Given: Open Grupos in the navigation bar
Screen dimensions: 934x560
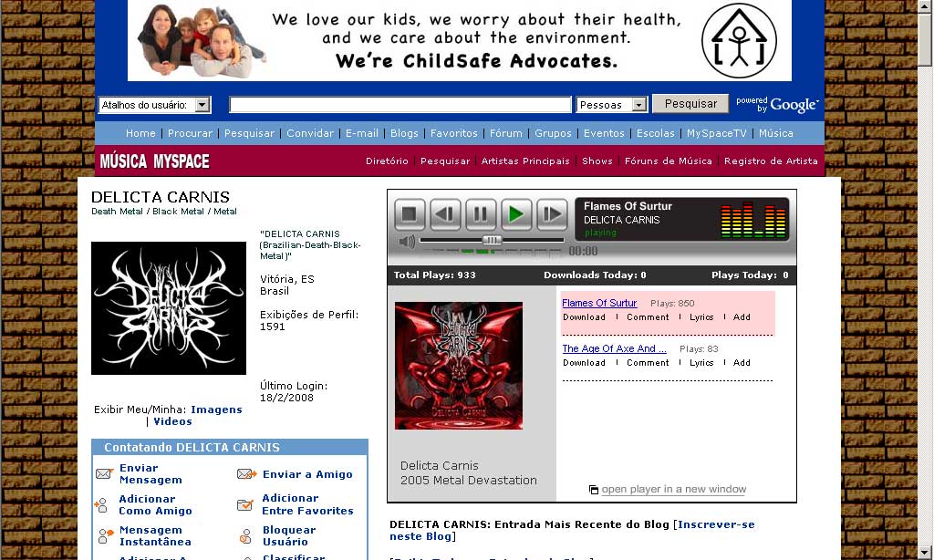Looking at the screenshot, I should coord(553,133).
